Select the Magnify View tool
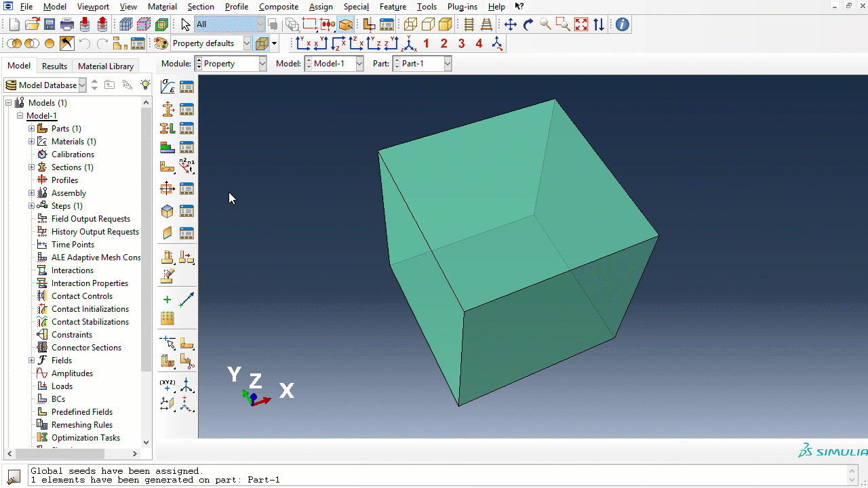This screenshot has width=868, height=488. click(x=545, y=24)
